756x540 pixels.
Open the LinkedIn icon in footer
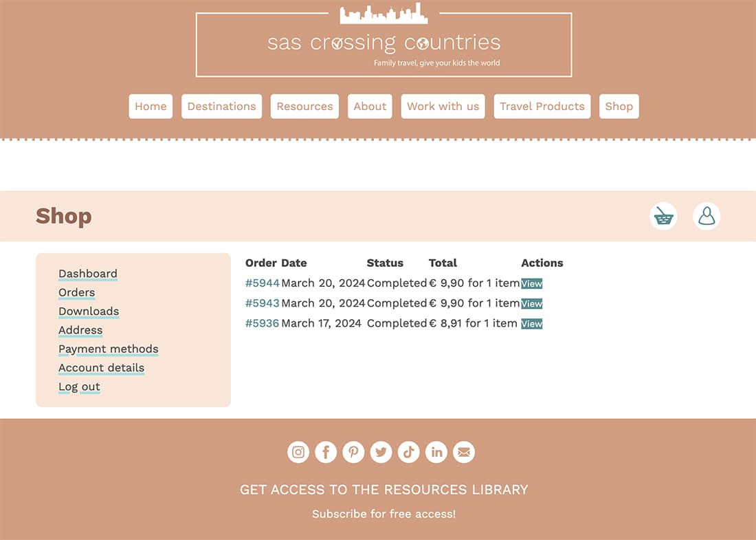click(x=436, y=452)
